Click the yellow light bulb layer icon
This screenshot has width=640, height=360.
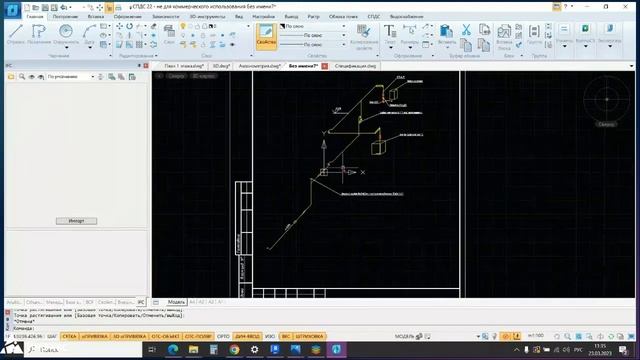coord(183,26)
